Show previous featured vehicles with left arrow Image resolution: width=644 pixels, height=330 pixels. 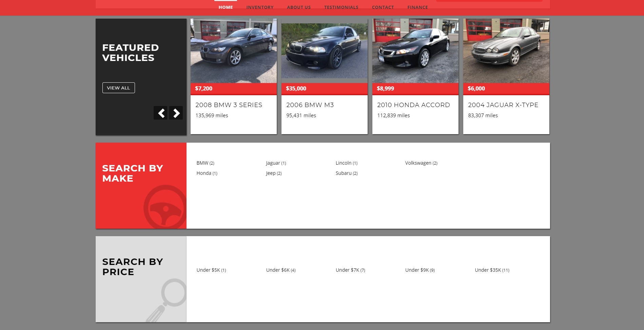click(160, 113)
